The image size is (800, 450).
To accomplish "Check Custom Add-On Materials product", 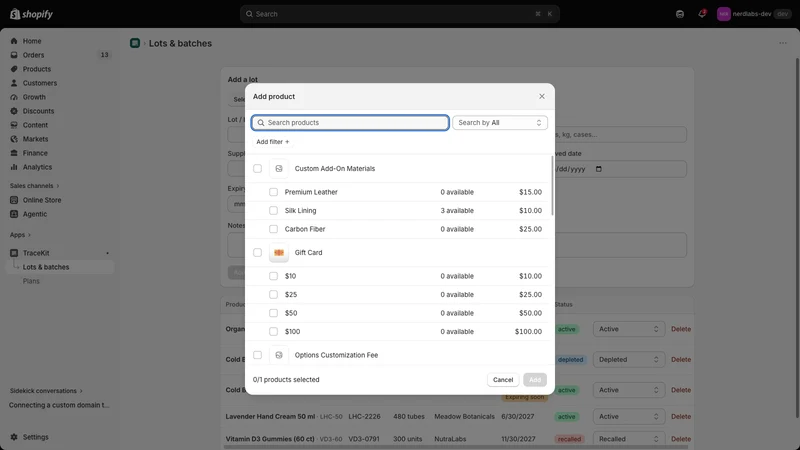I will click(x=258, y=168).
